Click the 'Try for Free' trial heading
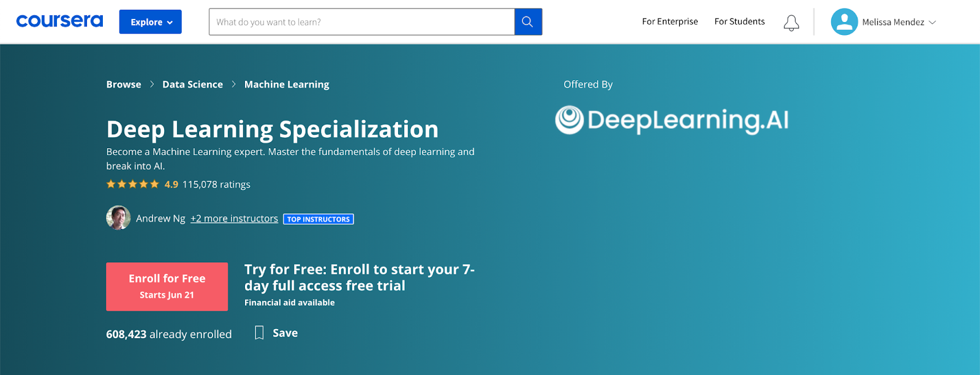This screenshot has height=375, width=980. [x=360, y=278]
